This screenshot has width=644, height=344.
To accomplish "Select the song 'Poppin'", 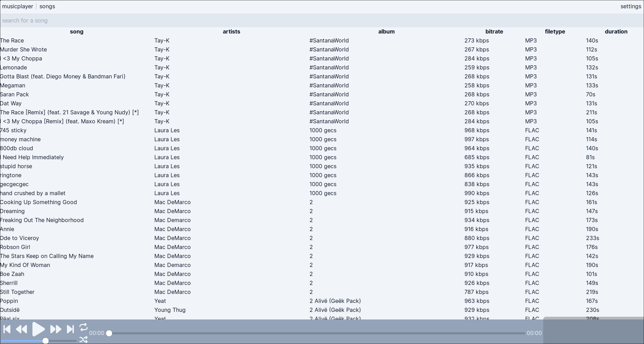I will (9, 301).
